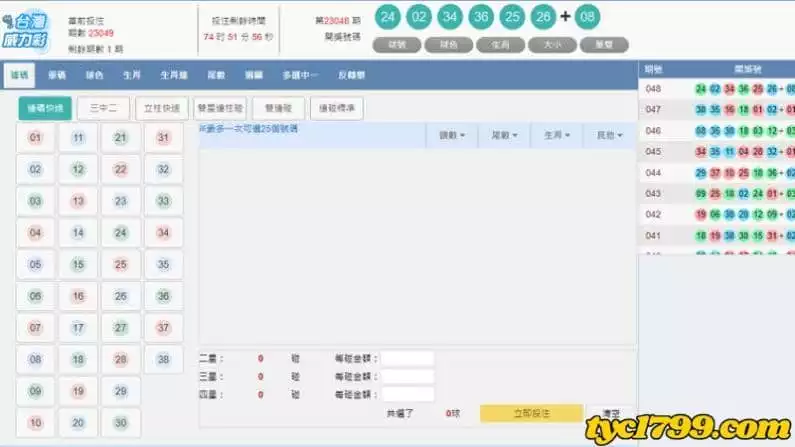Choose ball 23 in the grid
795x447 pixels.
(x=120, y=201)
